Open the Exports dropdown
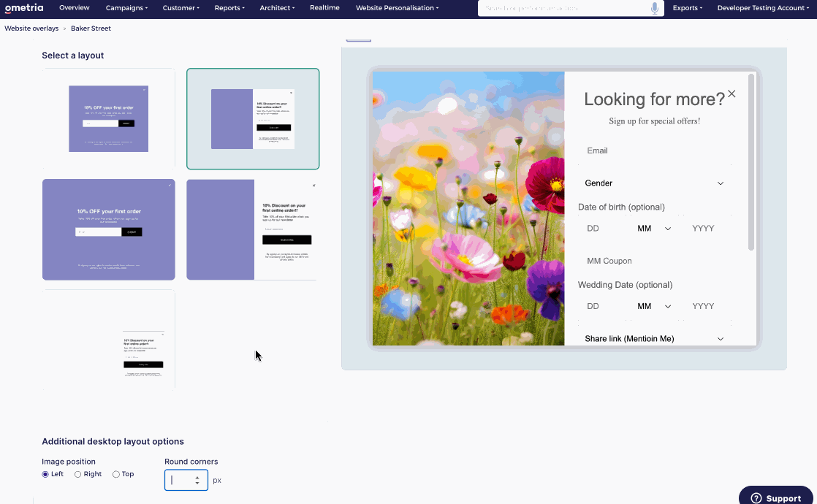Viewport: 817px width, 504px height. pos(687,8)
